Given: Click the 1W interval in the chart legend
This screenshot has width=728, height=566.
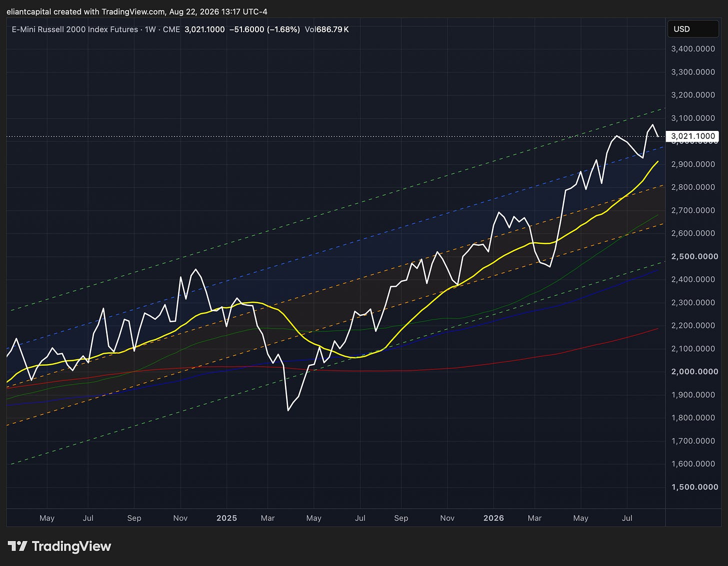Looking at the screenshot, I should (150, 29).
